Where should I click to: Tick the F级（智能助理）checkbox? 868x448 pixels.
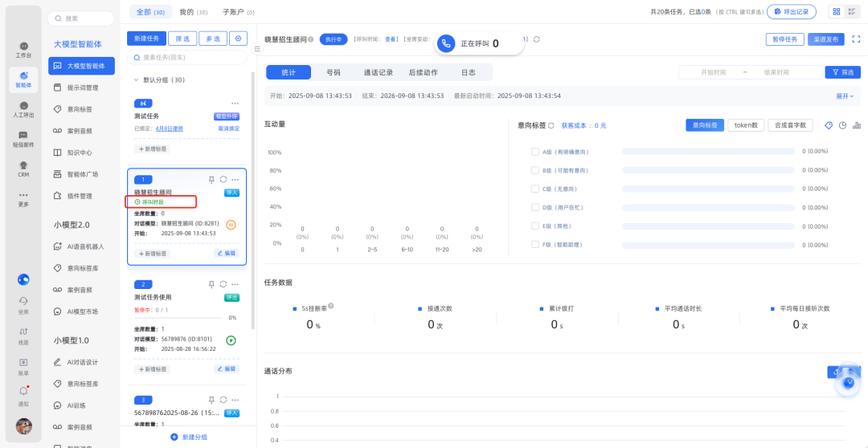click(535, 244)
